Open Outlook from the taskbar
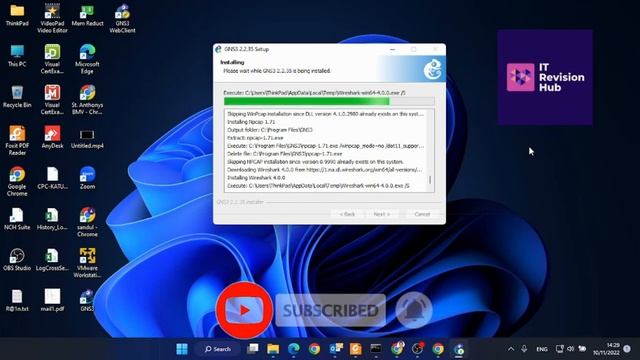640x360 pixels. point(336,349)
